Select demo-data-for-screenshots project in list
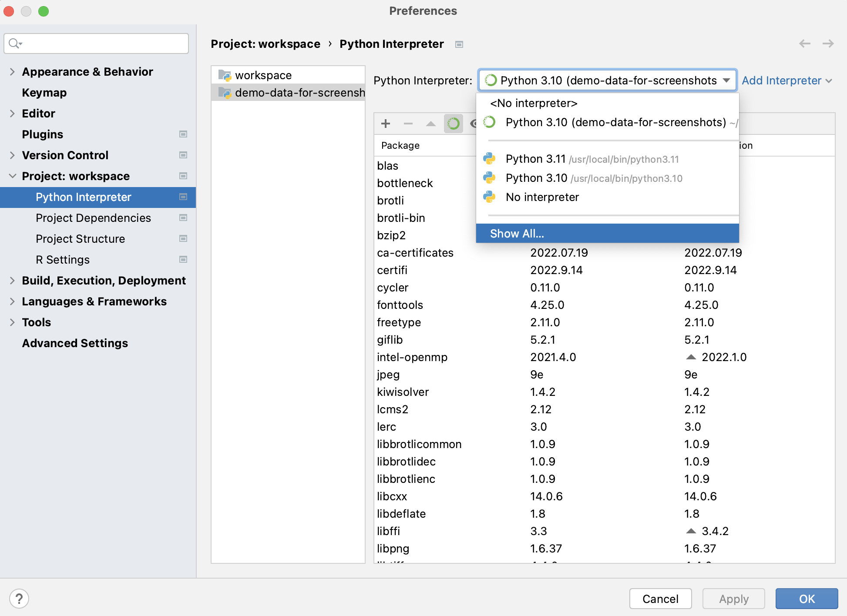The width and height of the screenshot is (847, 616). (288, 93)
